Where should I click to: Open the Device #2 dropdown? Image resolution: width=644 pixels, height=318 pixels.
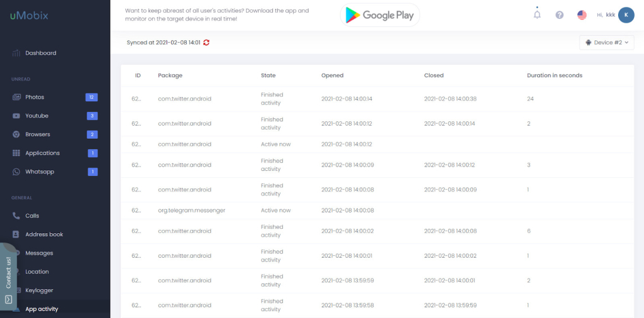tap(607, 42)
